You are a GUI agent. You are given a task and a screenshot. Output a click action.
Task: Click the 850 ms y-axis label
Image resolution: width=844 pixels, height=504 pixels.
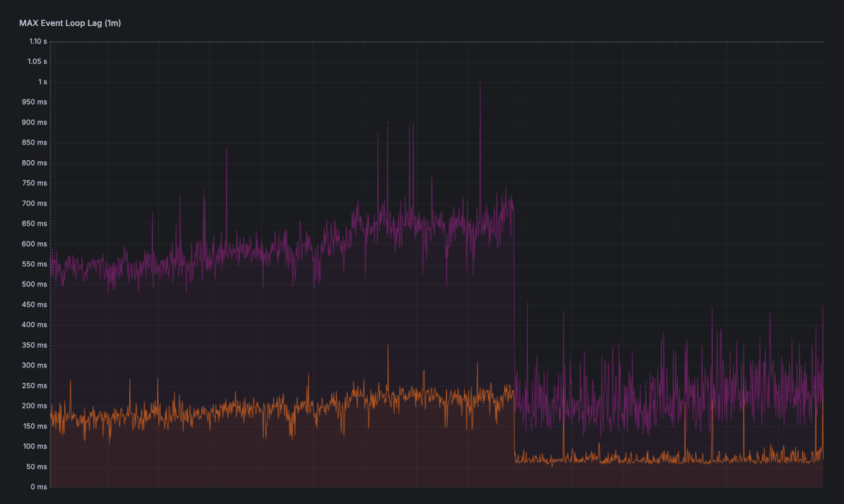(34, 142)
